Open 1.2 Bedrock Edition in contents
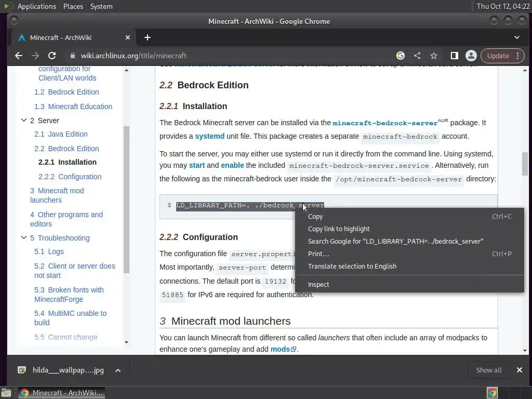Image resolution: width=532 pixels, height=399 pixels. click(66, 92)
